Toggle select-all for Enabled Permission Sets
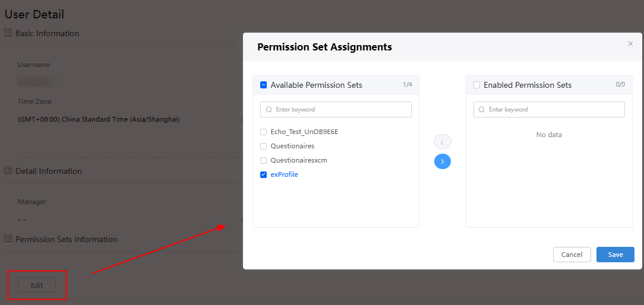The image size is (644, 305). click(477, 85)
